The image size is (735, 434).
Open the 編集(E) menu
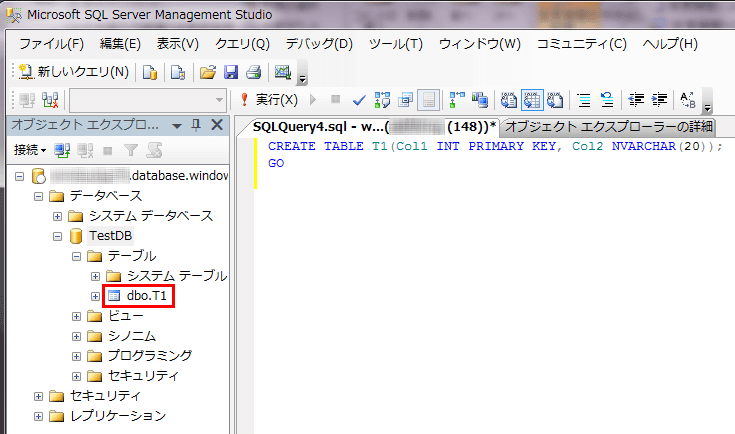(x=120, y=44)
